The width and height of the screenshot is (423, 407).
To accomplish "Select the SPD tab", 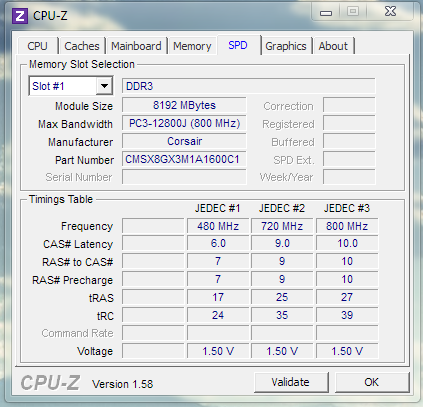I will 238,45.
